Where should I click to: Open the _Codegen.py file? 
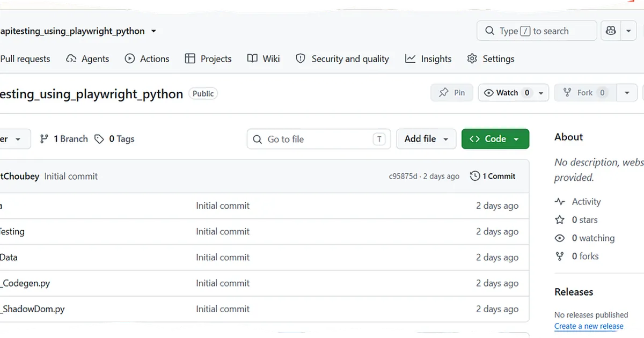tap(25, 283)
